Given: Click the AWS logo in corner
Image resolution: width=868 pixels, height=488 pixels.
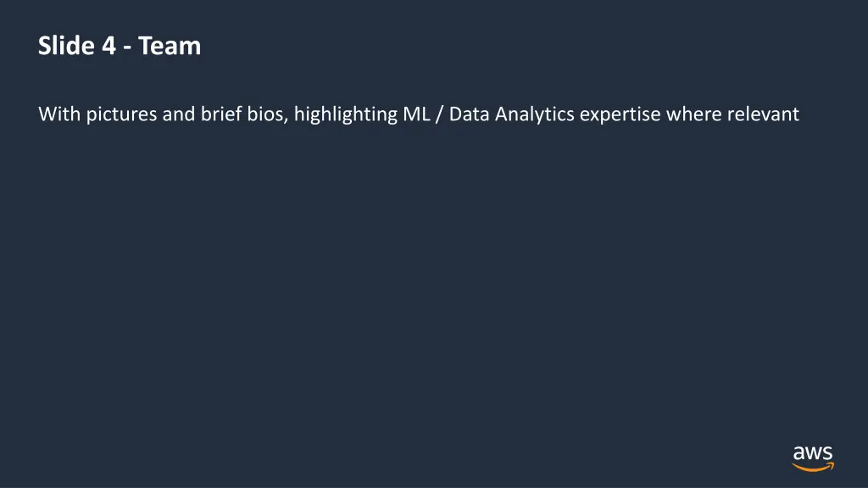Looking at the screenshot, I should (x=813, y=459).
